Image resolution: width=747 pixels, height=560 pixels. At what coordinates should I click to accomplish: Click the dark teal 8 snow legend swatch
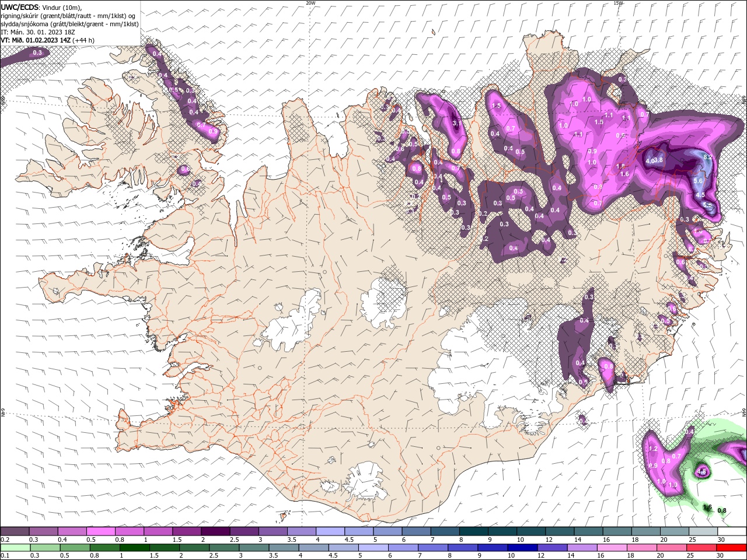(474, 531)
